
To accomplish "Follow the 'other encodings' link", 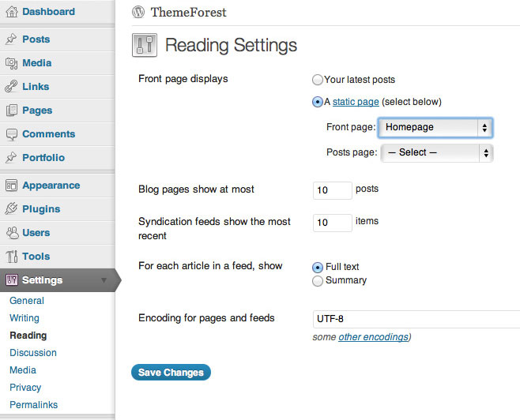I will (x=373, y=337).
